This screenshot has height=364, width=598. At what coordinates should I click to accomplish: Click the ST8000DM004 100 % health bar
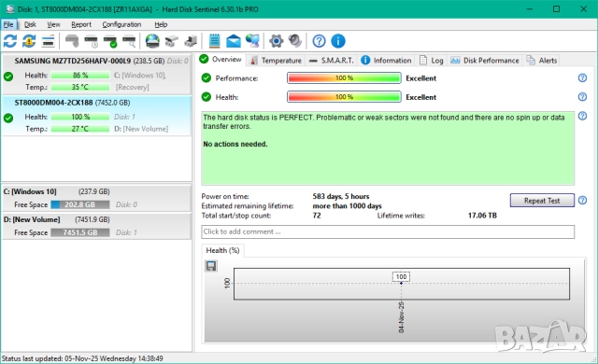point(80,117)
